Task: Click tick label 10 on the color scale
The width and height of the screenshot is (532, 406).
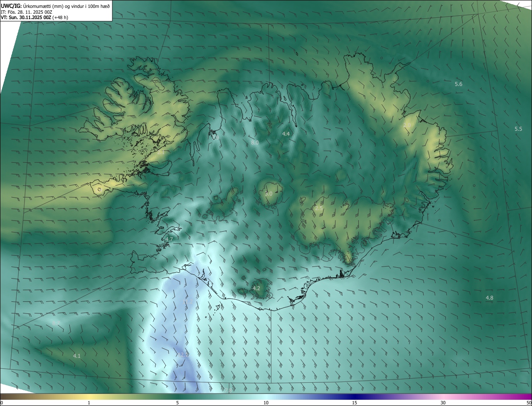Action: coord(266,403)
